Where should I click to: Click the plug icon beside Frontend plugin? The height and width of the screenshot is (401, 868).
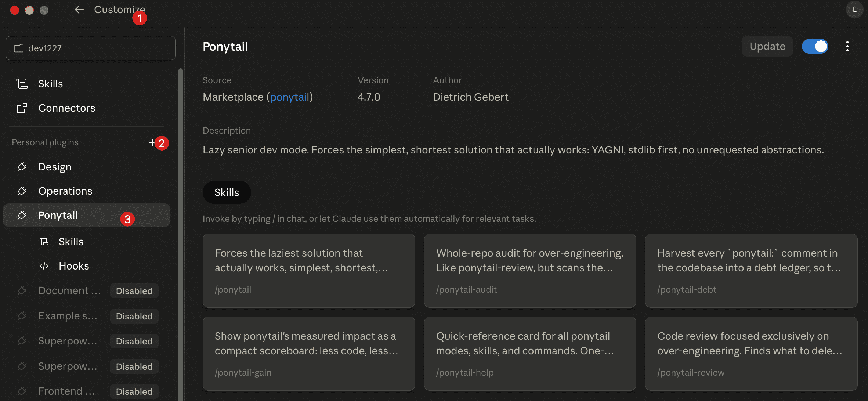tap(22, 391)
